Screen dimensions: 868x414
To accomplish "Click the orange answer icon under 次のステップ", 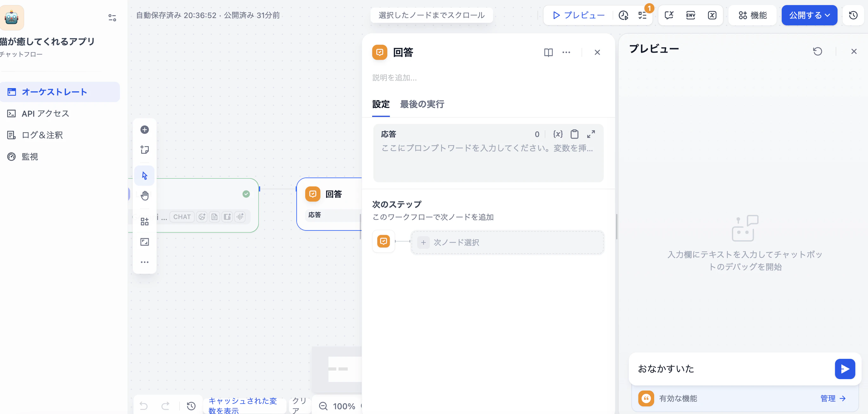I will [384, 241].
